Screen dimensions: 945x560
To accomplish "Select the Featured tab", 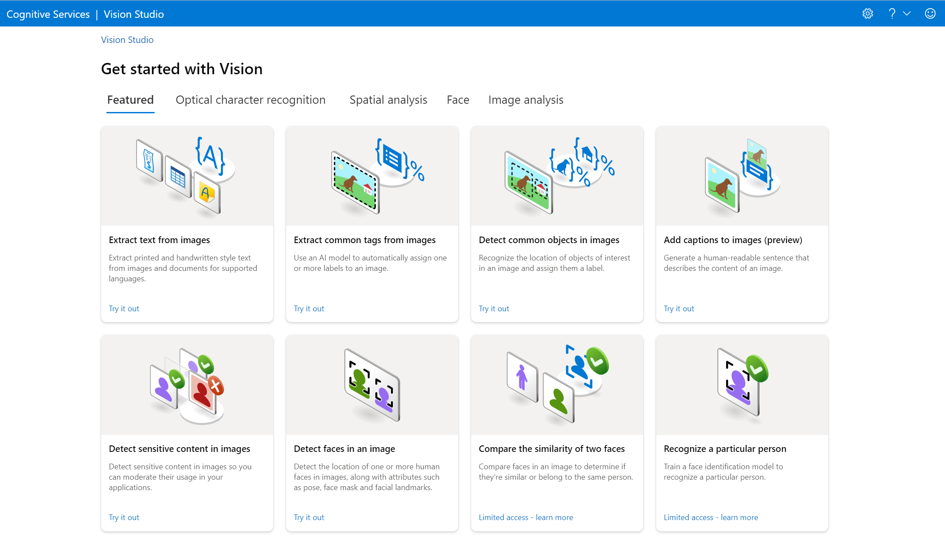I will 131,100.
